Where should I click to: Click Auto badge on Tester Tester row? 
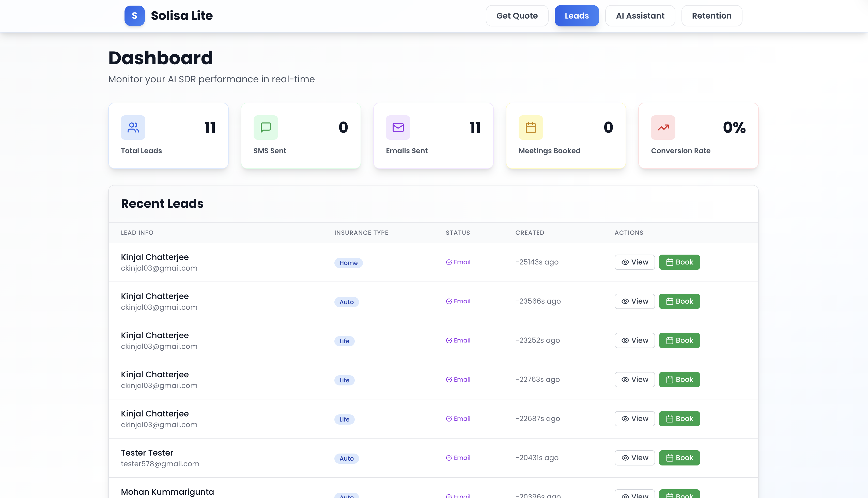(346, 459)
